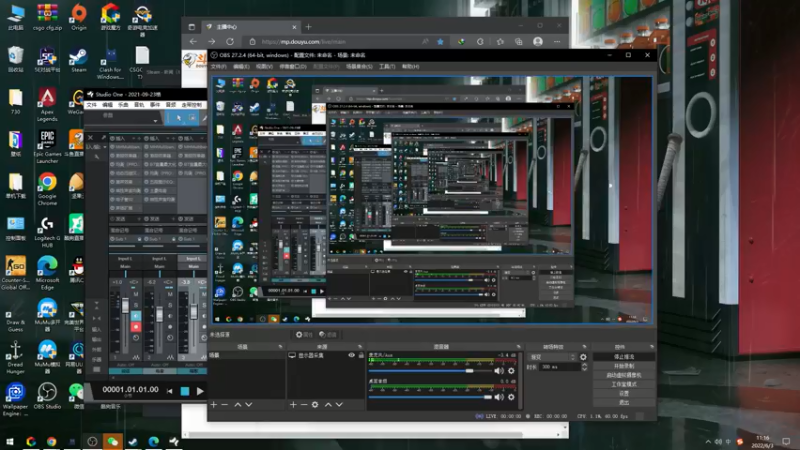
Task: Toggle Mute on Studio One channel 2
Action: point(170,294)
